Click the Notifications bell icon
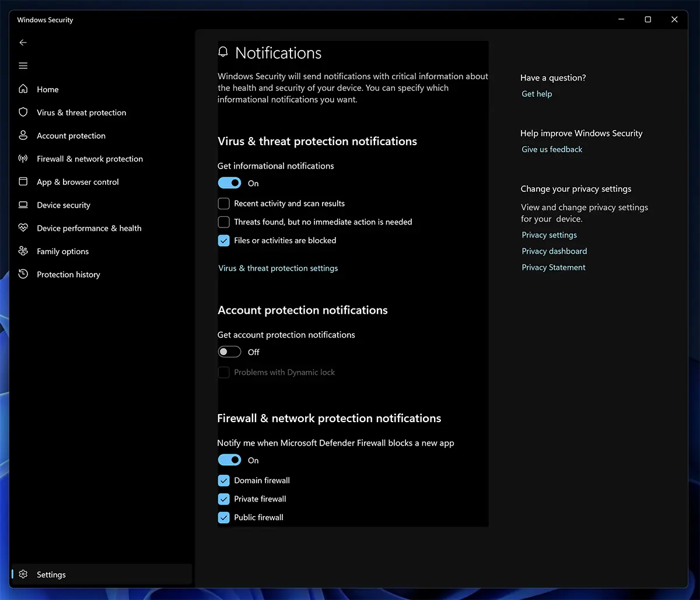 [x=223, y=52]
